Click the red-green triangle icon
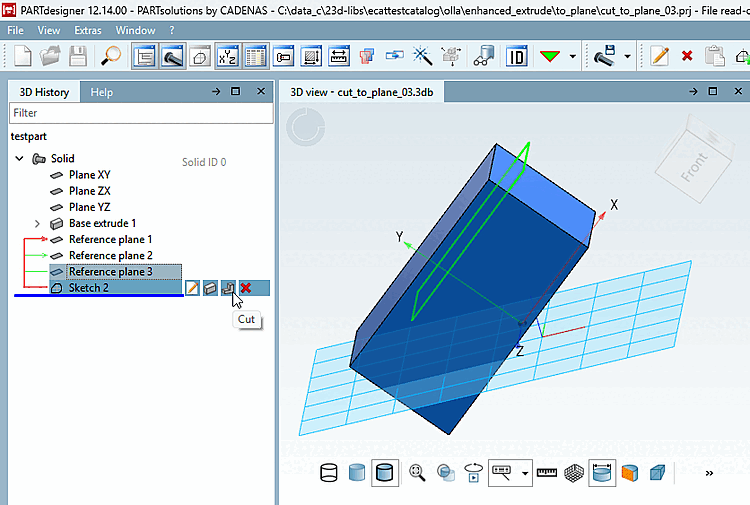Image resolution: width=750 pixels, height=505 pixels. (550, 56)
